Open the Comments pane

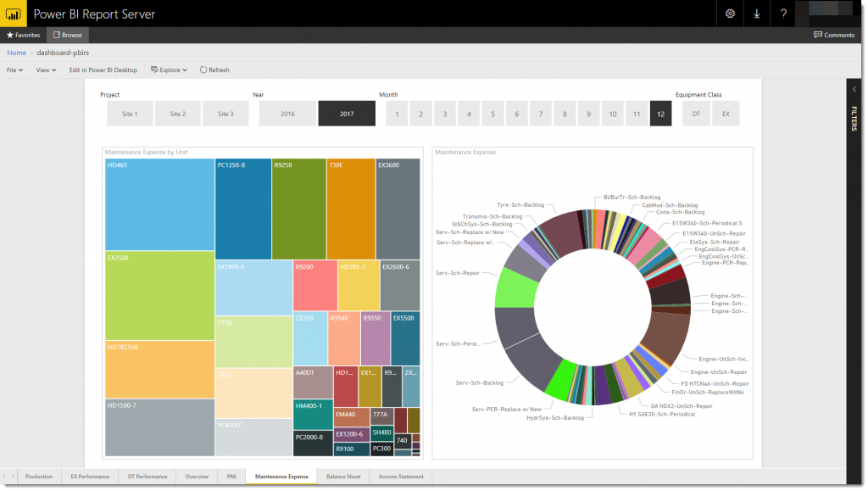coord(834,35)
